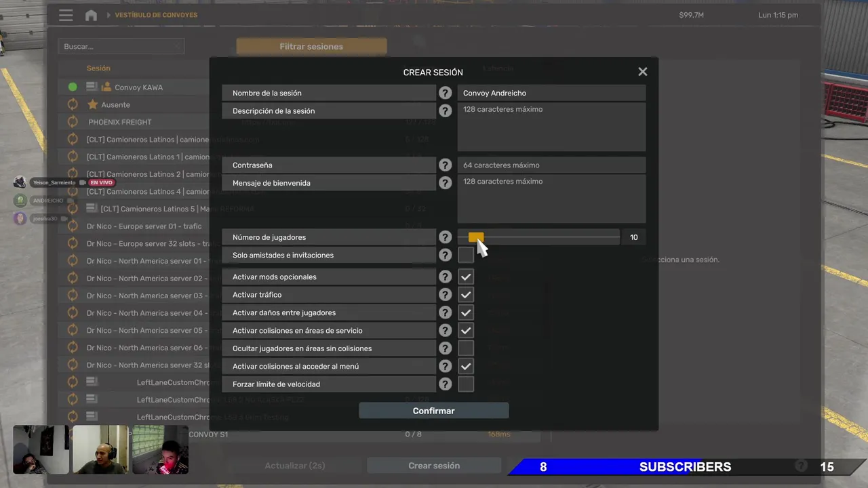Open help for Activar tráfico
This screenshot has height=488, width=868.
(x=445, y=295)
